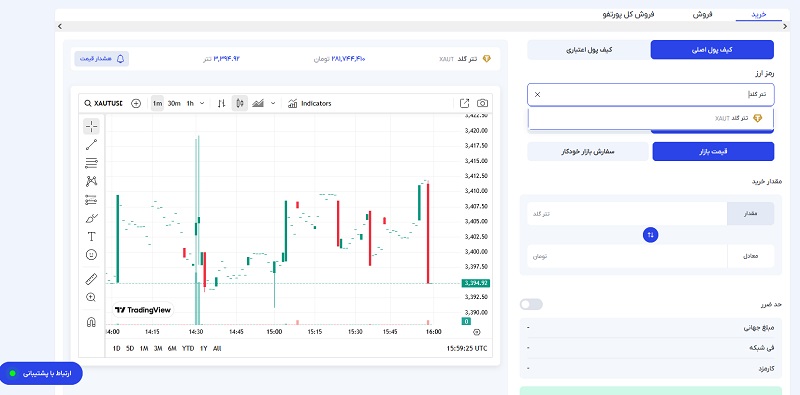This screenshot has height=395, width=800.
Task: Take a chart snapshot with camera icon
Action: pyautogui.click(x=482, y=104)
